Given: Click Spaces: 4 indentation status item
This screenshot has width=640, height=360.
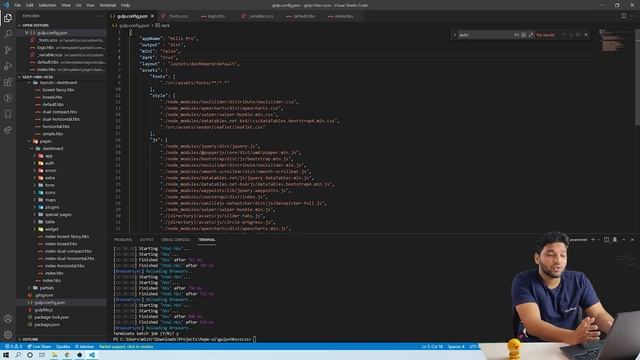Looking at the screenshot, I should pyautogui.click(x=456, y=347).
